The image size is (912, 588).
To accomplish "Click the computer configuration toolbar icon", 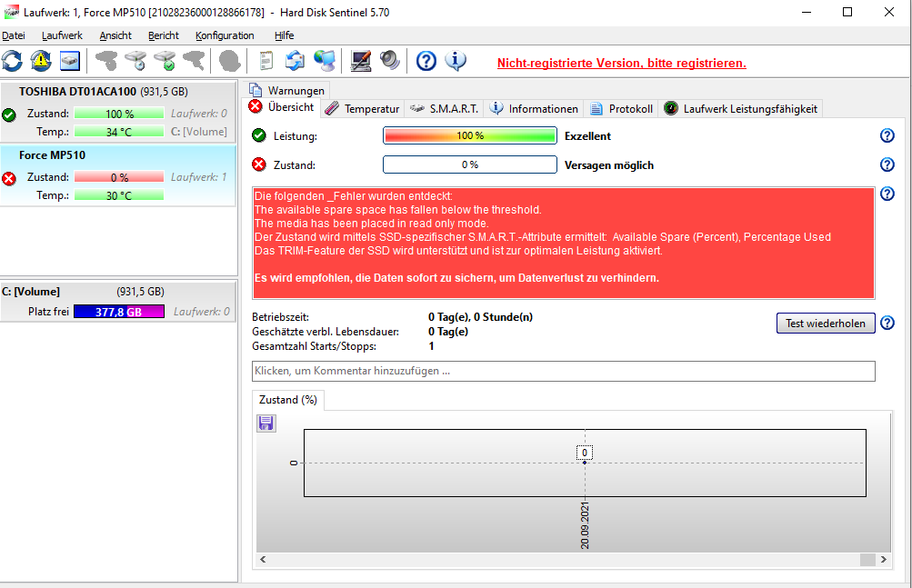I will (361, 61).
